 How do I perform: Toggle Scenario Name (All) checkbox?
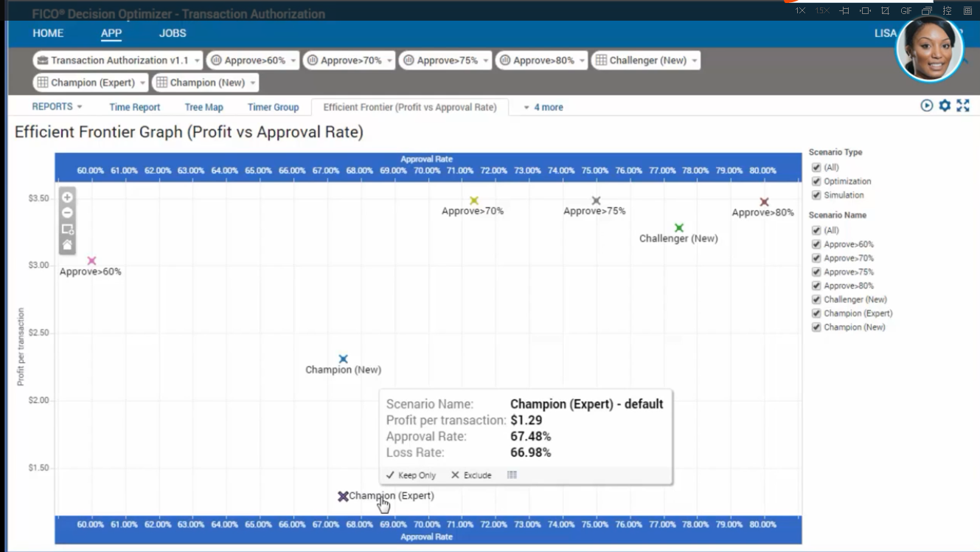pyautogui.click(x=816, y=230)
